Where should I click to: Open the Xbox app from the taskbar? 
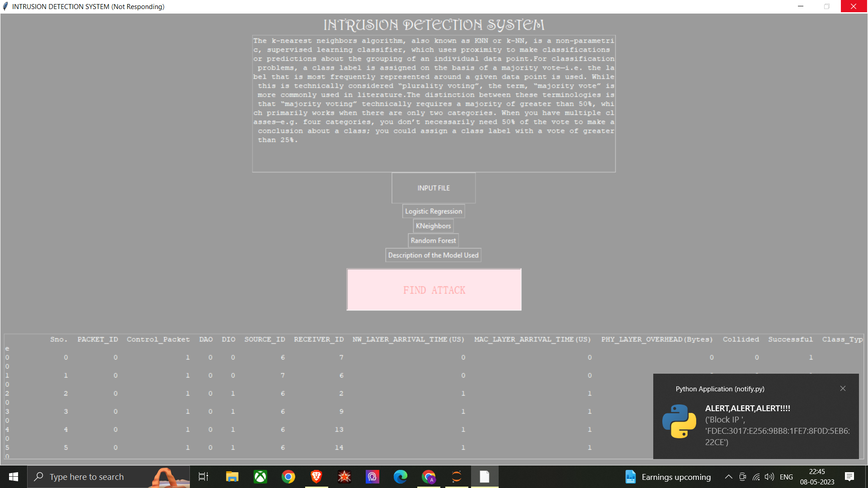[260, 477]
